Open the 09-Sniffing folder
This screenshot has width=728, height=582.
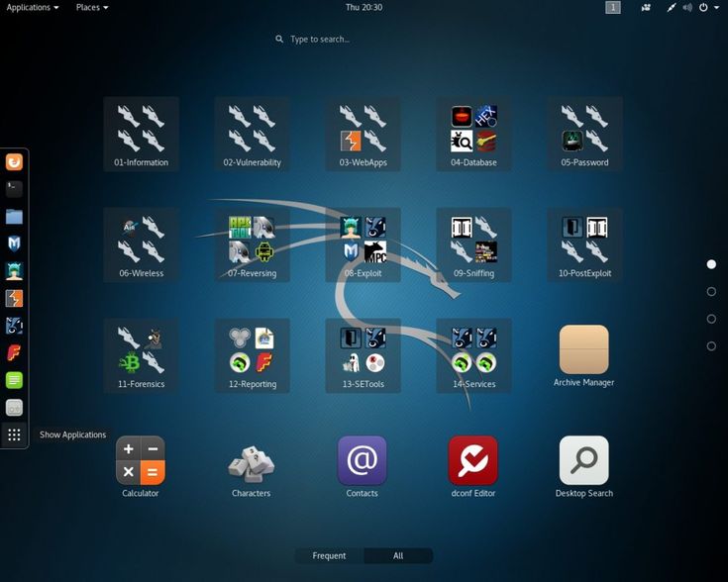[x=473, y=245]
